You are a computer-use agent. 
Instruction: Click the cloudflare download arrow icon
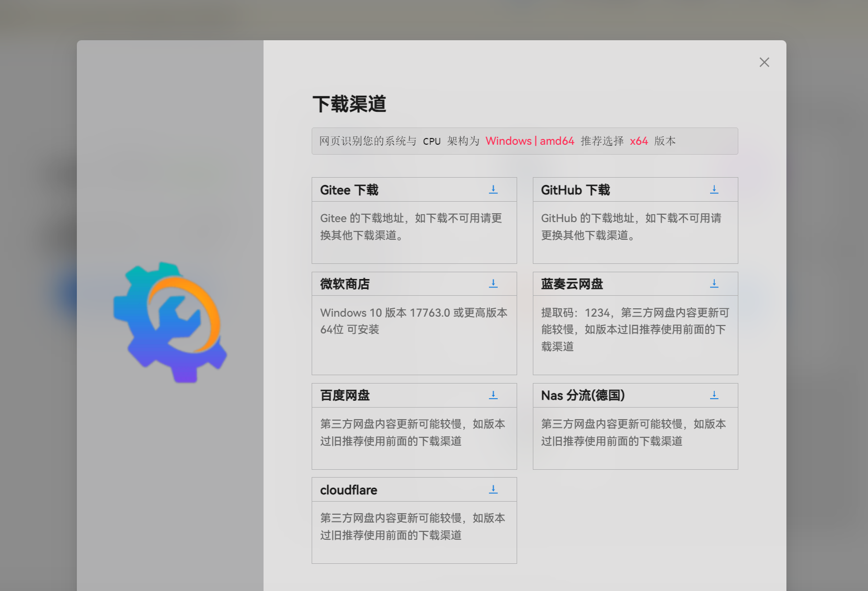coord(493,489)
